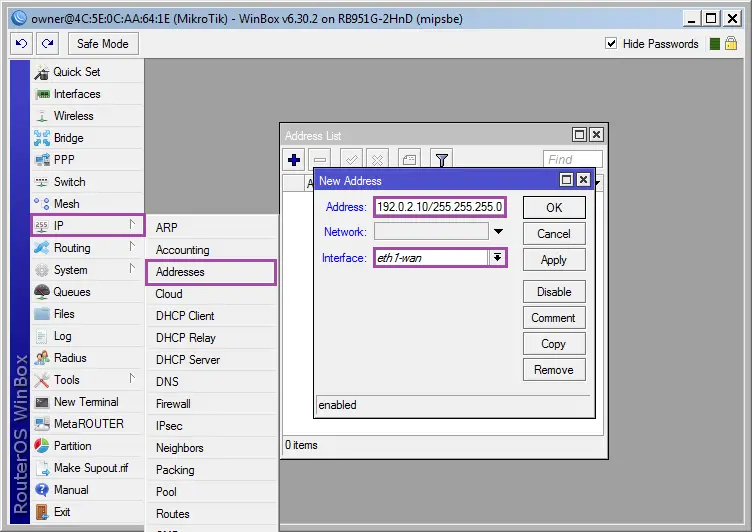
Task: Select DHCP Relay from IP submenu
Action: (x=212, y=338)
